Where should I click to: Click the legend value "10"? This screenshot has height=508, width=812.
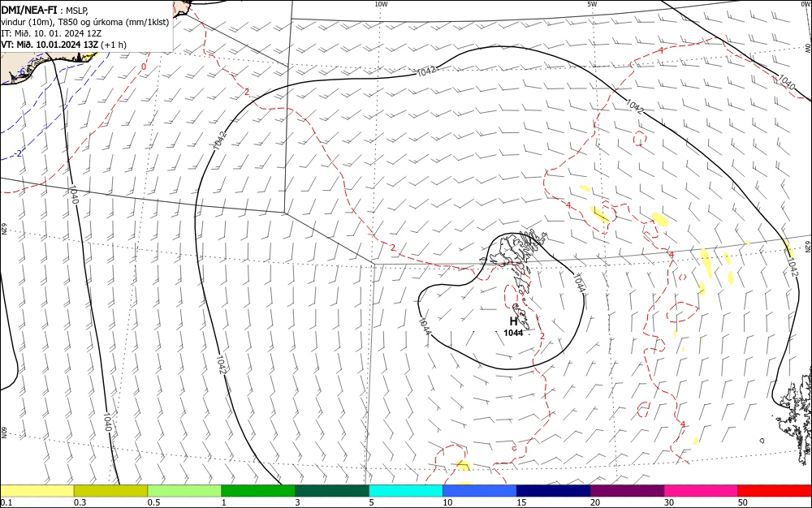[x=447, y=502]
